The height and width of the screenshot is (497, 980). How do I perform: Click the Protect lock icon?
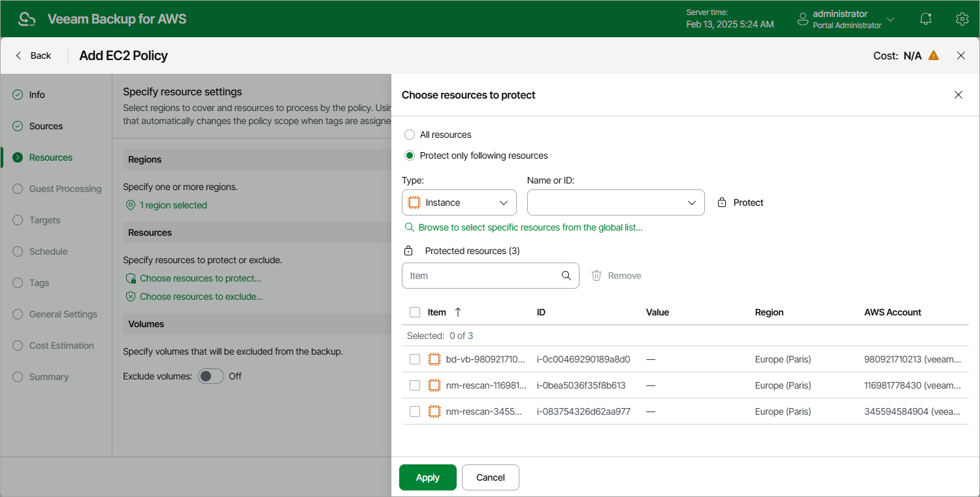coord(722,202)
